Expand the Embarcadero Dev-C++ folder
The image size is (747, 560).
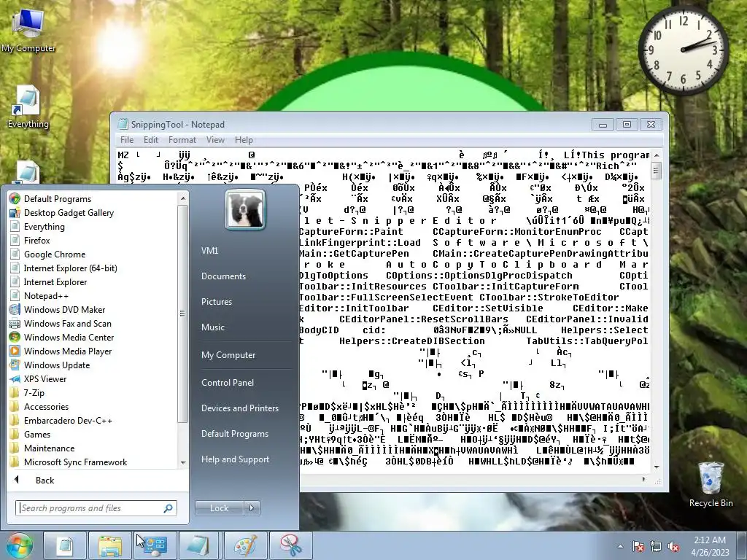(68, 421)
